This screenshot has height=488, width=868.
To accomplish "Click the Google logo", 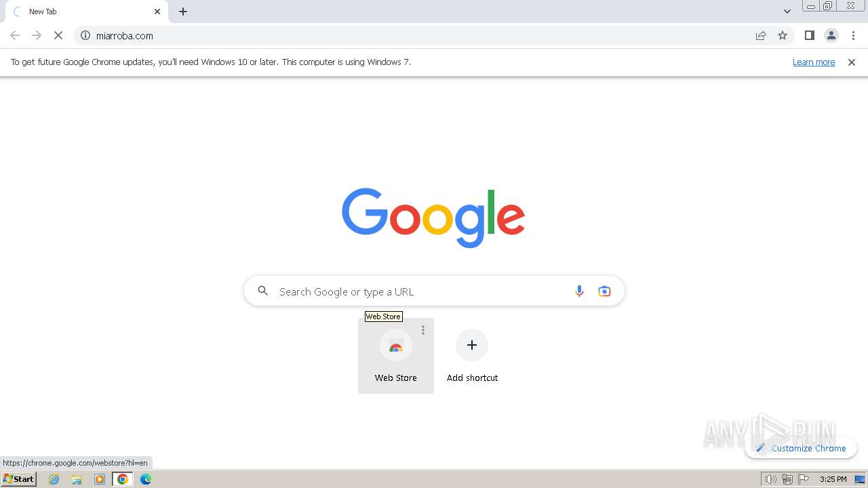I will pyautogui.click(x=433, y=218).
